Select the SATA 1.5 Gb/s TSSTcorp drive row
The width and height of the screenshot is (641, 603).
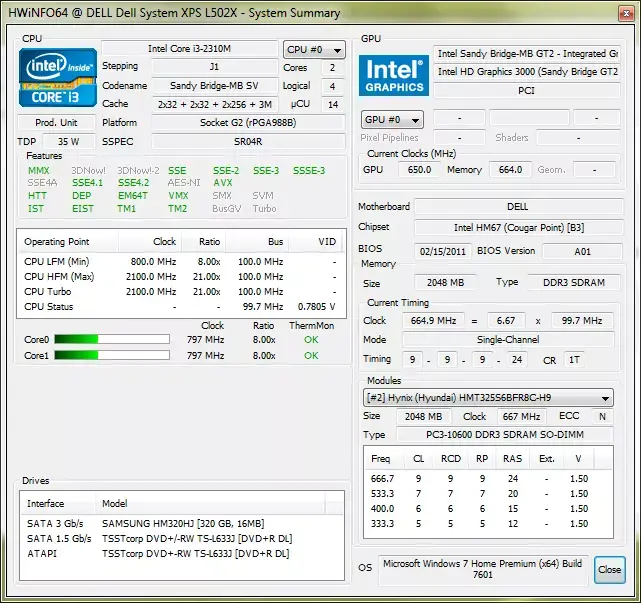pos(182,538)
